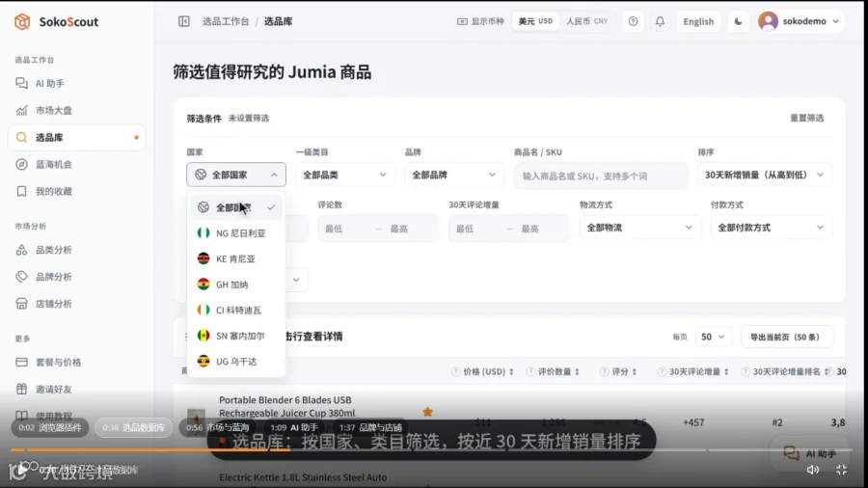Screen dimensions: 868x488
Task: Choose GH 加纳 from country list
Action: point(236,285)
